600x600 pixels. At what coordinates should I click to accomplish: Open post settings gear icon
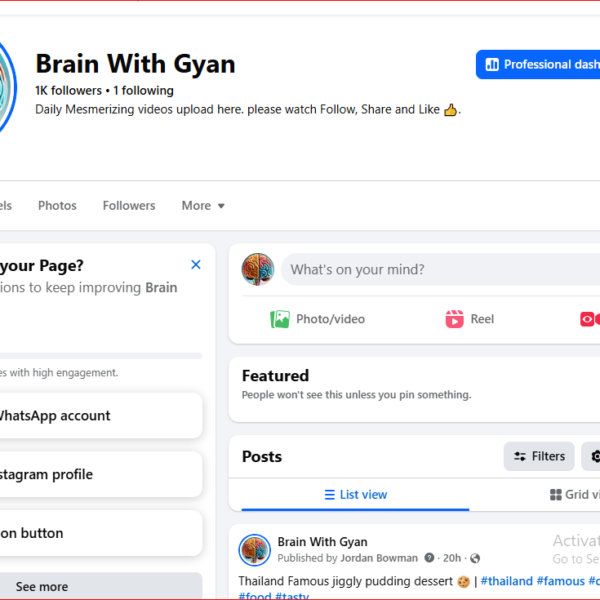coord(595,456)
